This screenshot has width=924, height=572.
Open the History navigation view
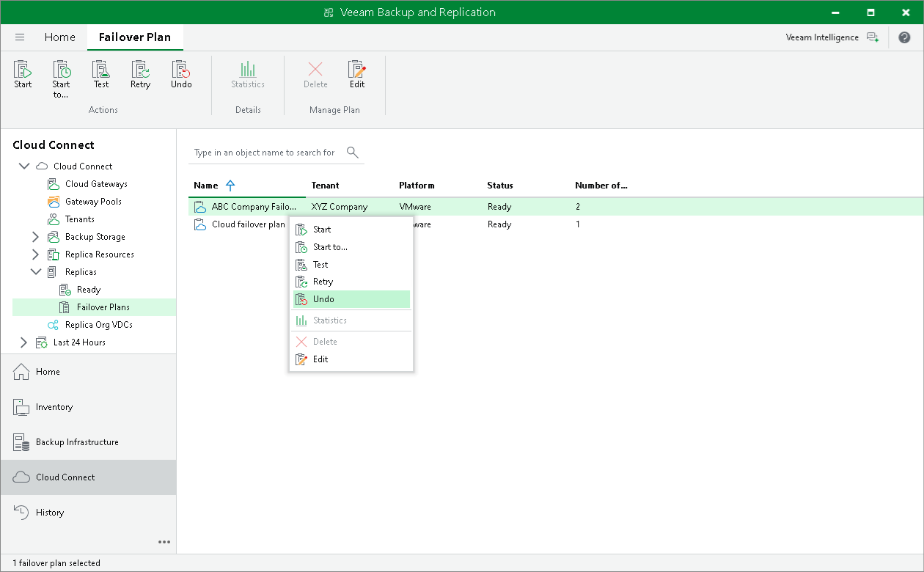(88, 513)
